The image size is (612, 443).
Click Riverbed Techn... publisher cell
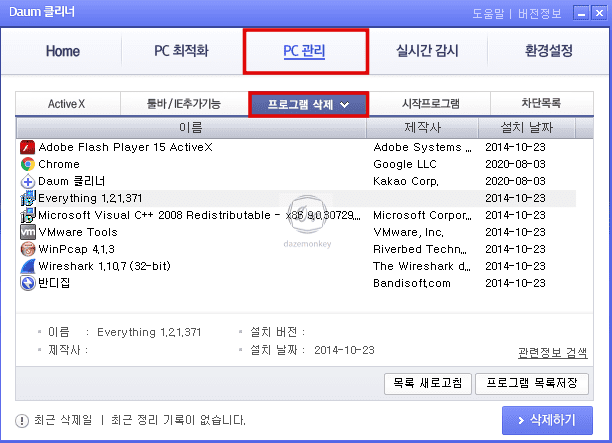[x=420, y=249]
